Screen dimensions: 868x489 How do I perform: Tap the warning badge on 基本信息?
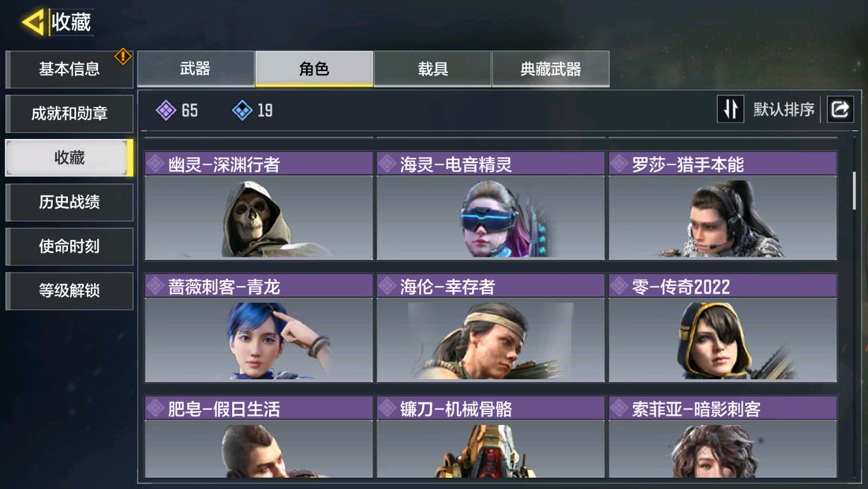click(x=123, y=56)
